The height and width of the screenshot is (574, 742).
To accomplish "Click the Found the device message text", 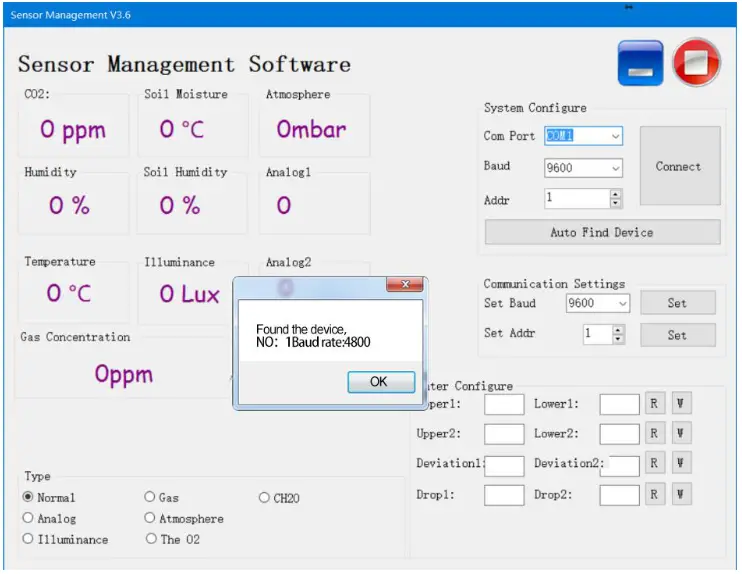I will point(313,336).
